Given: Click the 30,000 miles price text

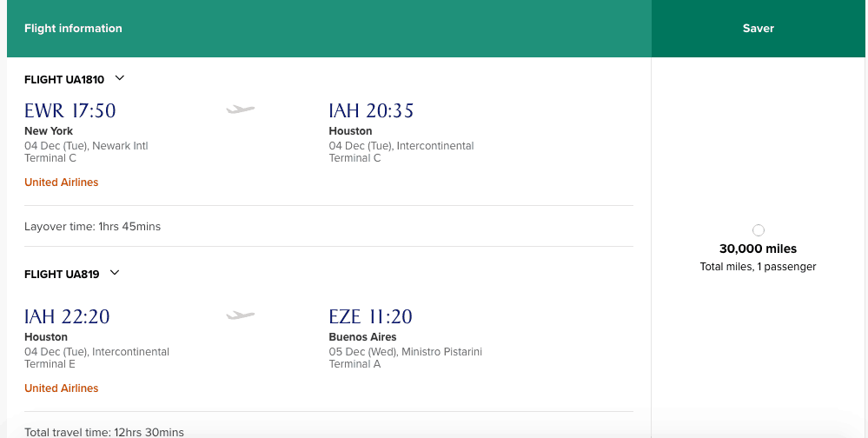Looking at the screenshot, I should (x=759, y=249).
